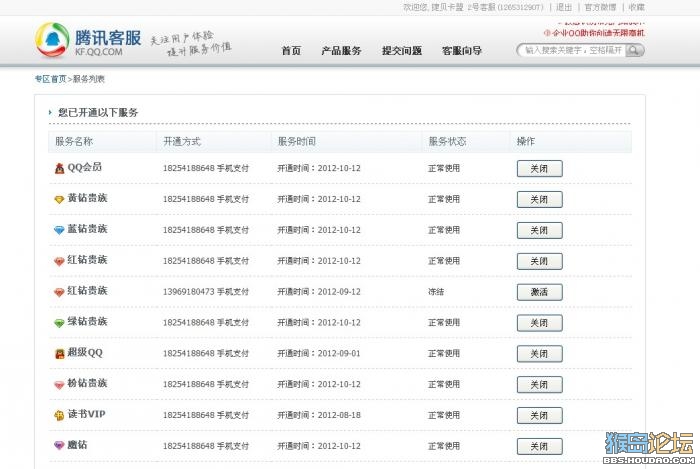Click the 冻结 status text
The width and height of the screenshot is (700, 469).
coord(436,292)
